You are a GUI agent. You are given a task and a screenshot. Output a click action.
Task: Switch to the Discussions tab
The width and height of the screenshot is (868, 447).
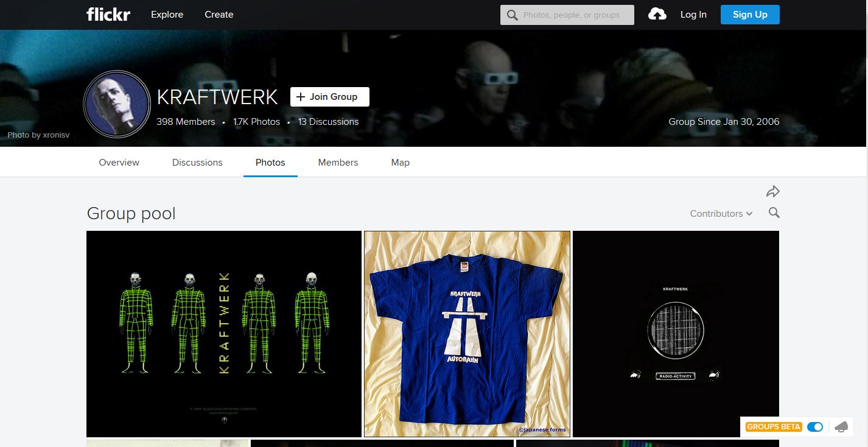pyautogui.click(x=197, y=163)
